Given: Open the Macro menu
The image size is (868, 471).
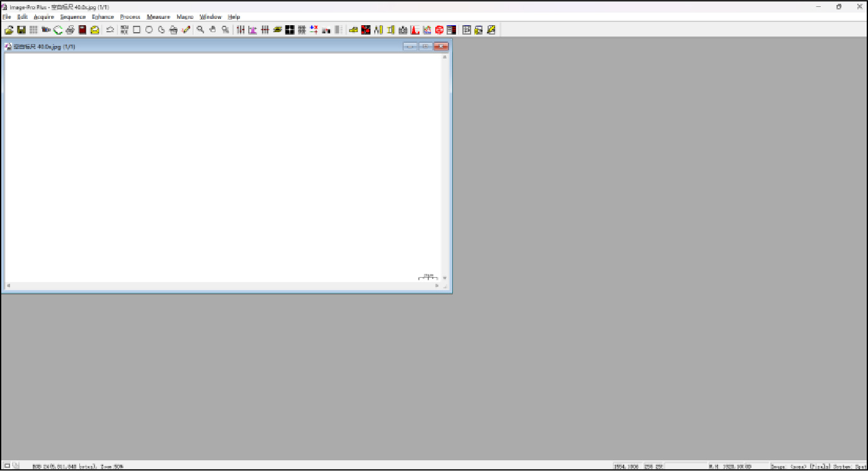Looking at the screenshot, I should tap(185, 17).
